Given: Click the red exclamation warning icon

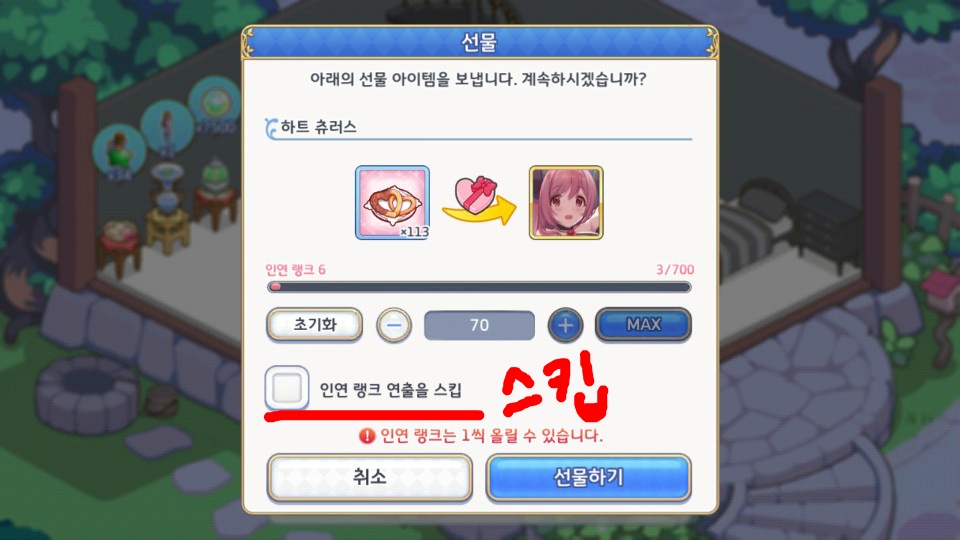Looking at the screenshot, I should point(367,436).
